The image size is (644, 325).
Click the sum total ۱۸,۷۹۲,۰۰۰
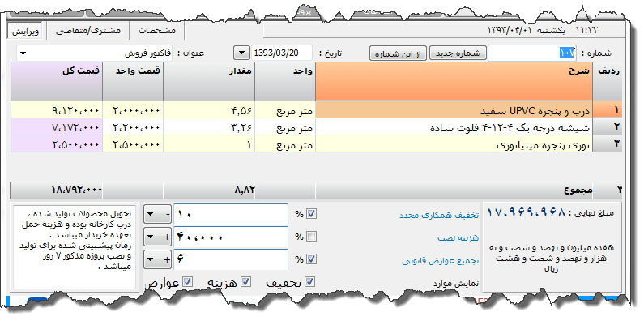[76, 190]
